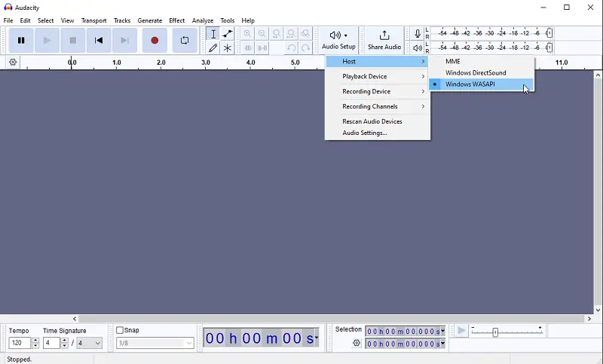Open the Help menu
The height and width of the screenshot is (364, 603).
tap(248, 20)
